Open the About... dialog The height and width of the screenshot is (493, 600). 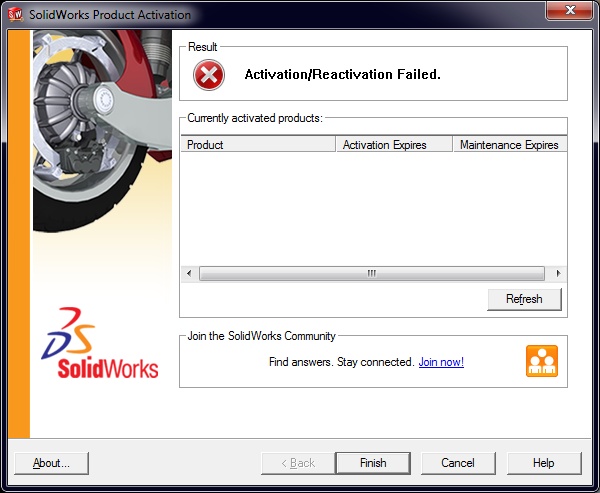click(51, 463)
